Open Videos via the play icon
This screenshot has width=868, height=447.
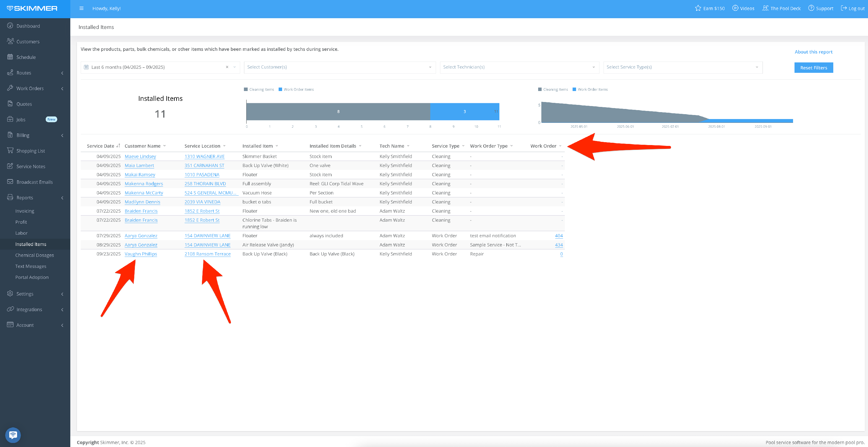coord(735,8)
